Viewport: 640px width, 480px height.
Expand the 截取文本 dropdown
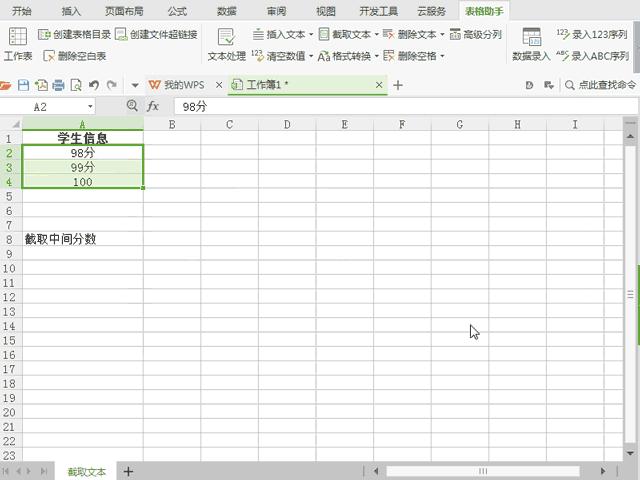pos(376,34)
